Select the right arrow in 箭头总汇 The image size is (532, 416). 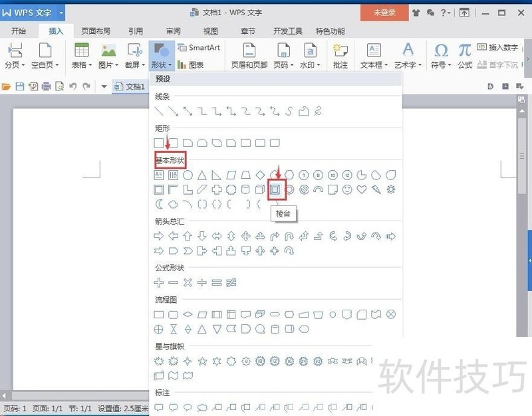(159, 236)
